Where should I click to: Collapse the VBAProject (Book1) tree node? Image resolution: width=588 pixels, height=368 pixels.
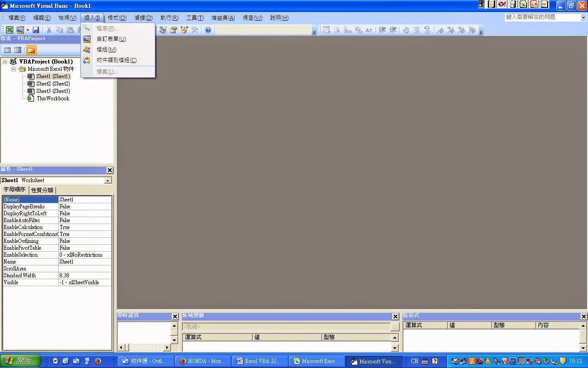click(5, 62)
